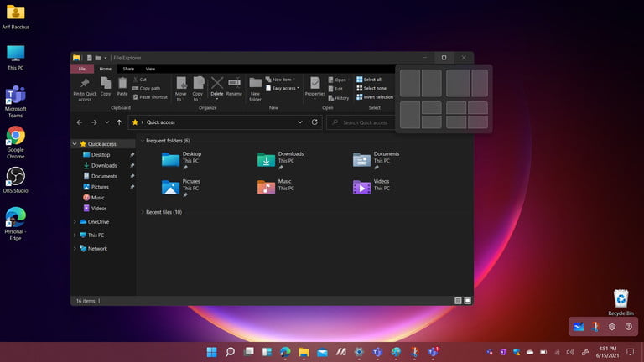This screenshot has height=362, width=644.
Task: Switch to details view in status bar
Action: pos(458,300)
